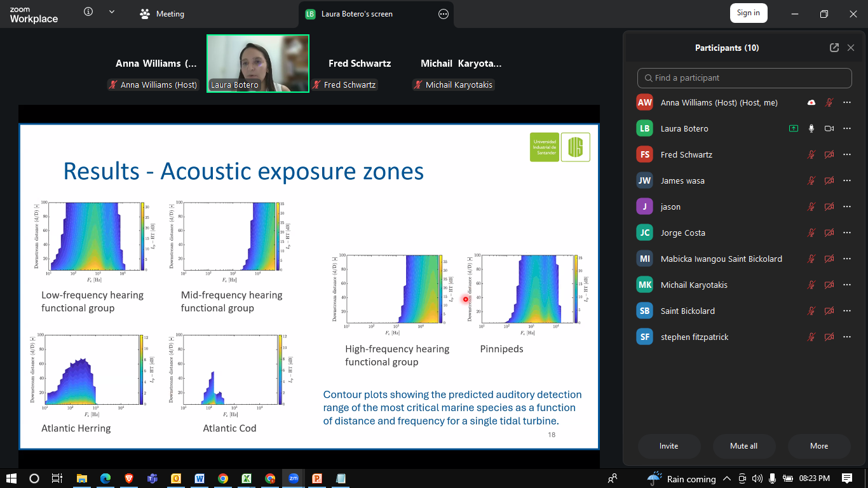
Task: Toggle stephen fitzpatrick's video icon
Action: [829, 337]
